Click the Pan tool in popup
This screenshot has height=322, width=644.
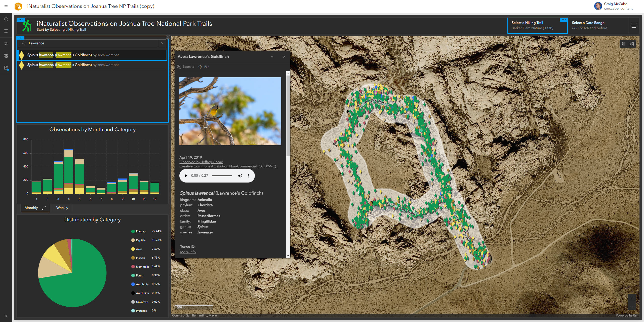[x=204, y=67]
